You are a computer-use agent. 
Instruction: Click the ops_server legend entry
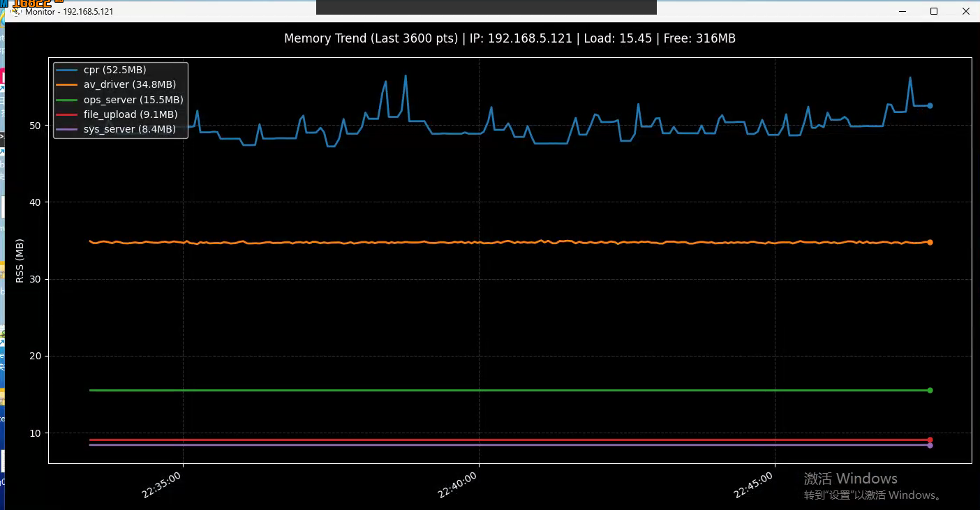[120, 100]
